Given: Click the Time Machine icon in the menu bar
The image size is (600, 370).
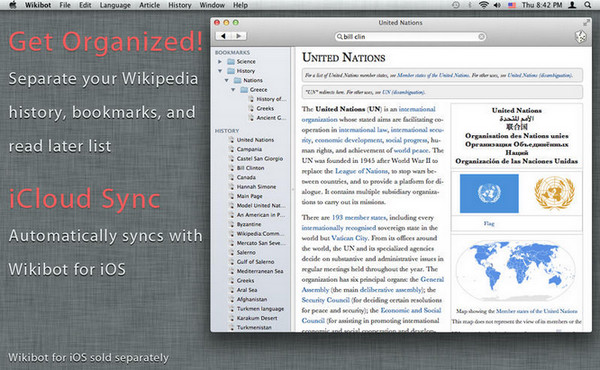Looking at the screenshot, I should pos(455,5).
